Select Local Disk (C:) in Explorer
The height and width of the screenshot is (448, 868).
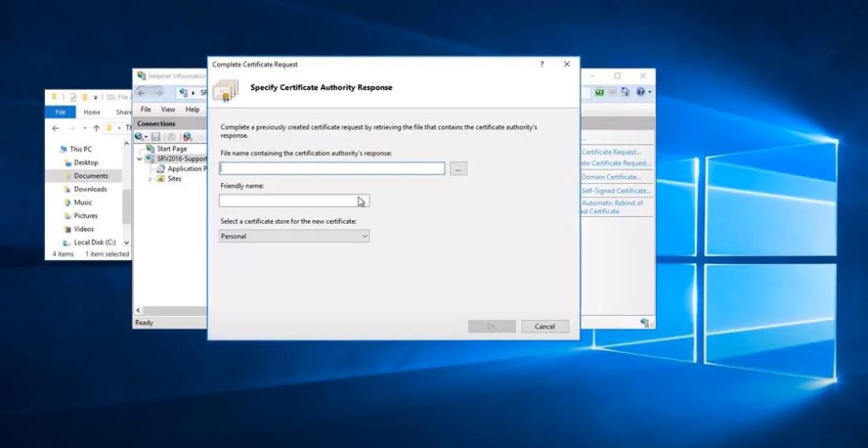click(x=95, y=242)
